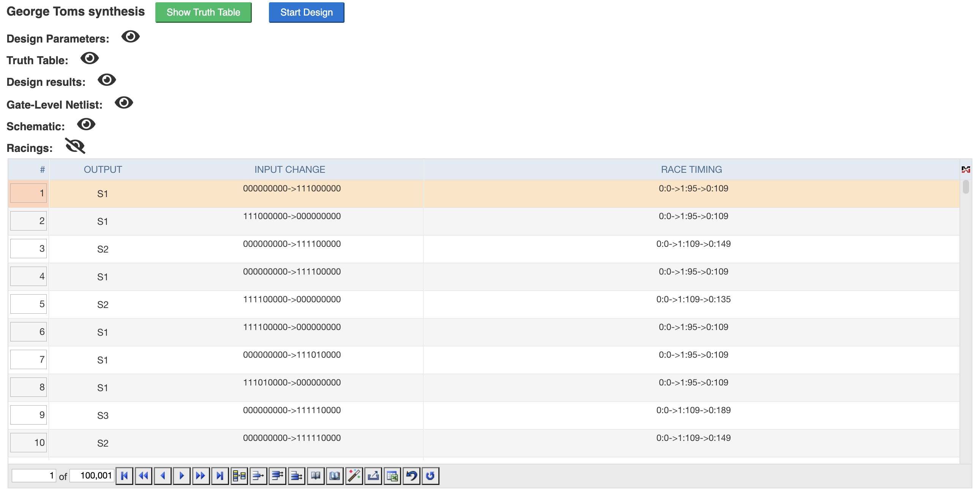Click the red icon in the table header corner

tap(966, 170)
